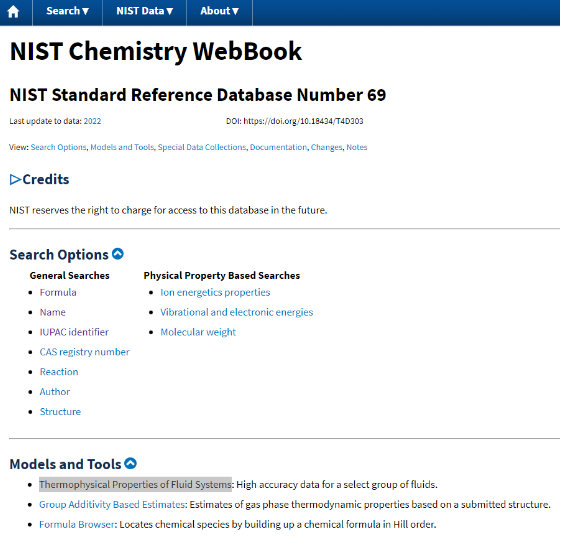The width and height of the screenshot is (563, 542).
Task: Open the Author search
Action: (55, 392)
